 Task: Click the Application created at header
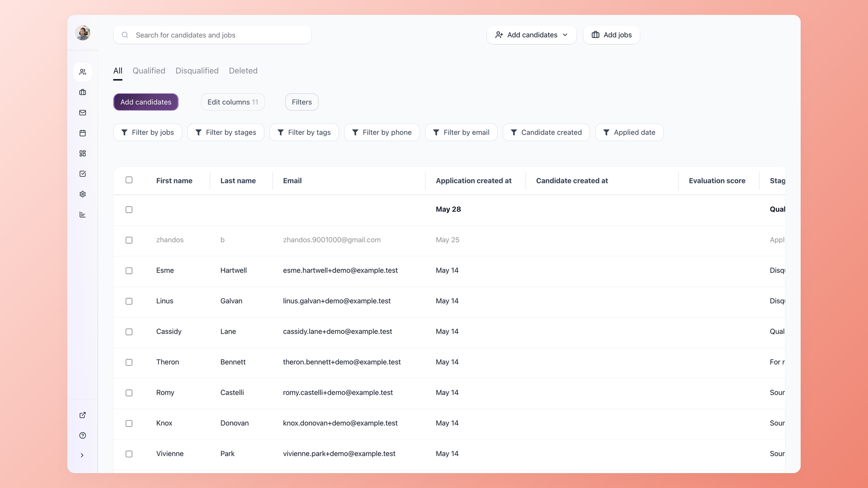coord(473,181)
